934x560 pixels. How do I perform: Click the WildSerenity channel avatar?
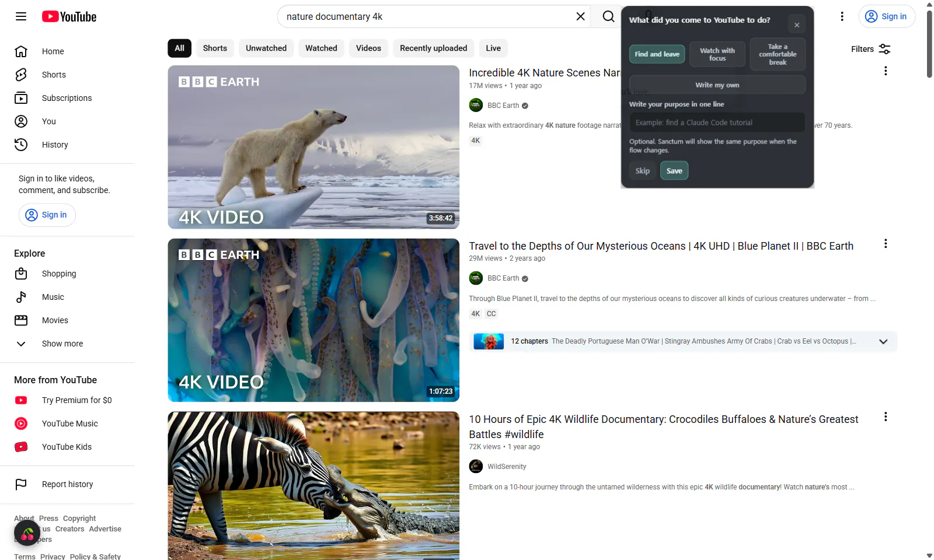[476, 467]
